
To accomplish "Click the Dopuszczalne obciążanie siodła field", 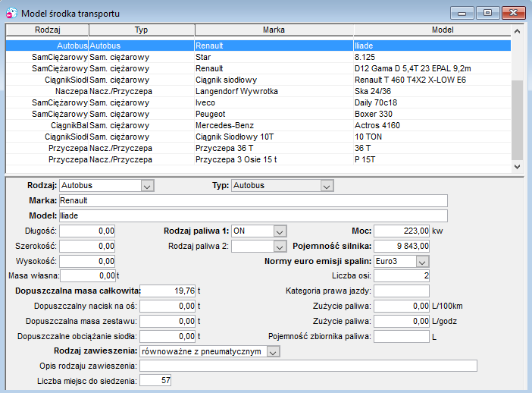I will point(168,336).
